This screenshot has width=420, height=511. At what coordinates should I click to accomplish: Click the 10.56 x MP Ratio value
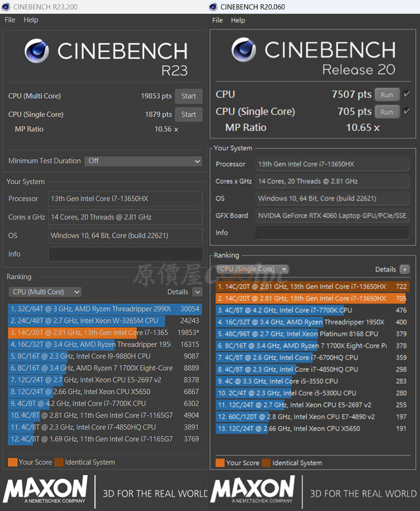(166, 129)
